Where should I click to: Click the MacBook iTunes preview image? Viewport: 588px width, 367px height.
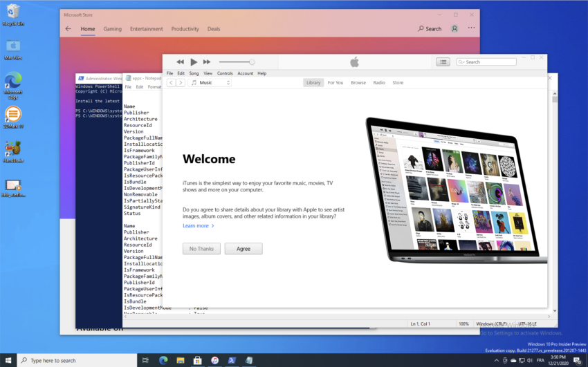coord(456,190)
